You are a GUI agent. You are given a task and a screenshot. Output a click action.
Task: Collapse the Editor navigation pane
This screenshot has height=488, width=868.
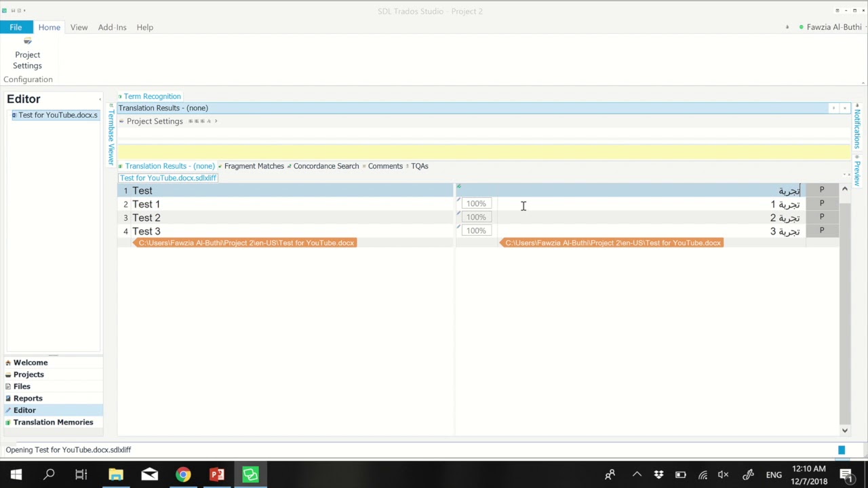[x=100, y=99]
